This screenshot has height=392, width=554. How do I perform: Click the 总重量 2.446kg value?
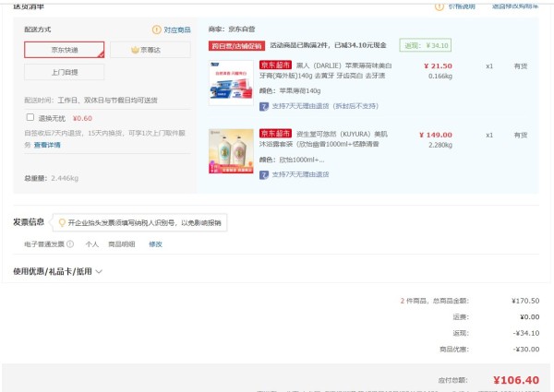pos(65,178)
